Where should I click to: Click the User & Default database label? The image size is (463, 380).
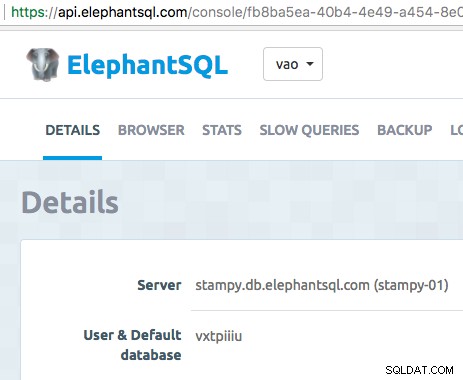(x=132, y=345)
